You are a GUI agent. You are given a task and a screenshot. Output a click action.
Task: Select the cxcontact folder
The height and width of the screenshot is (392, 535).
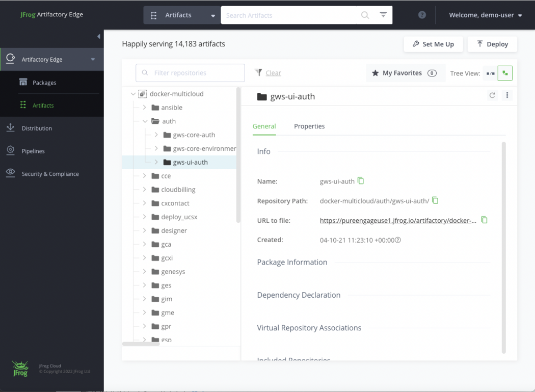coord(175,203)
